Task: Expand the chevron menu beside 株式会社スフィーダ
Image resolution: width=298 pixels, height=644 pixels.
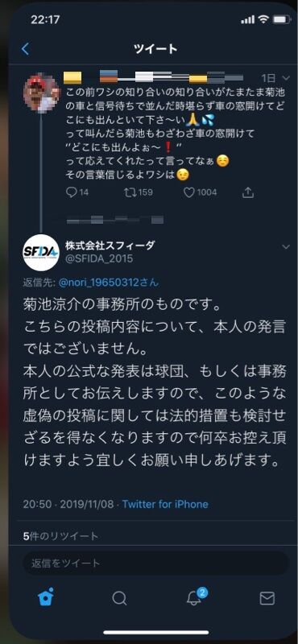Action: click(286, 246)
